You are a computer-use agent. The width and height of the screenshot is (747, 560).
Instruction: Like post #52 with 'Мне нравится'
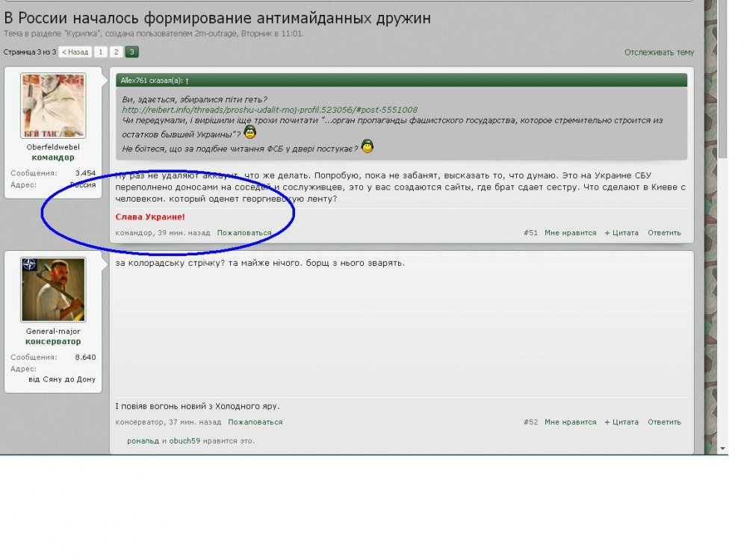pos(570,422)
